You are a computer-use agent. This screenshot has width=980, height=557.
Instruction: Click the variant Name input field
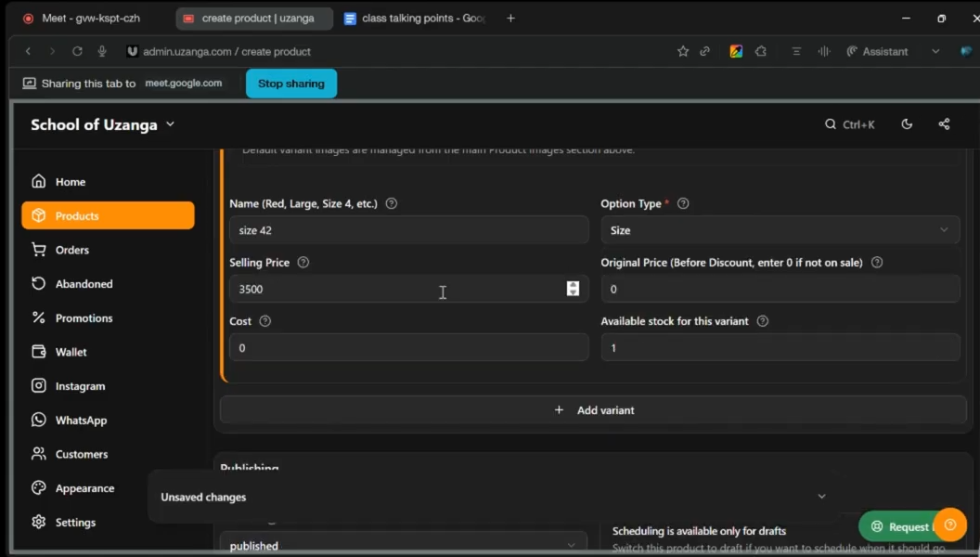[408, 230]
